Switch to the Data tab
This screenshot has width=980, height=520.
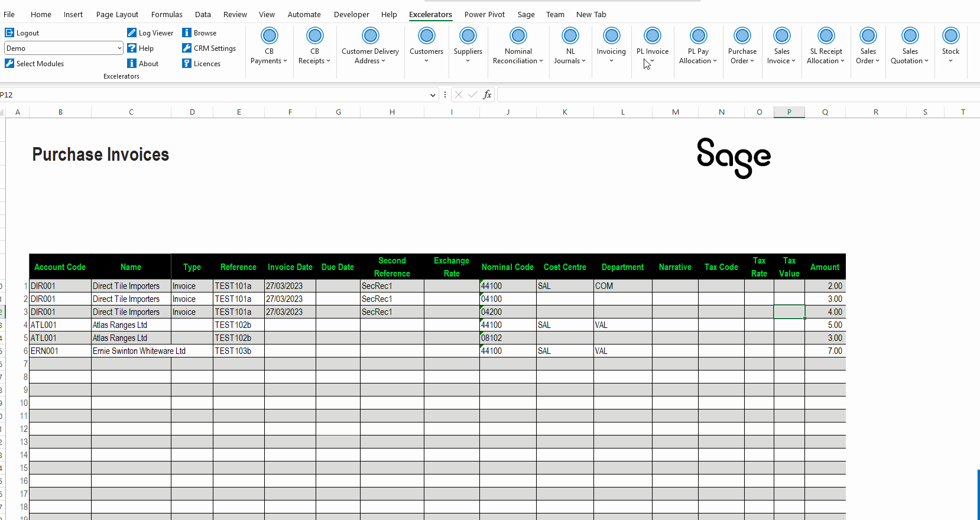[203, 14]
